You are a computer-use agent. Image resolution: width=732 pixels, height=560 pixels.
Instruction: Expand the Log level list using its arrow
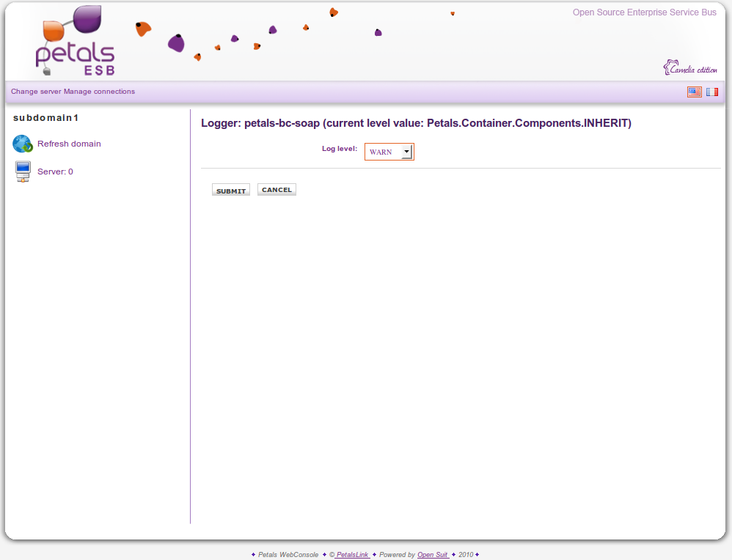click(407, 152)
